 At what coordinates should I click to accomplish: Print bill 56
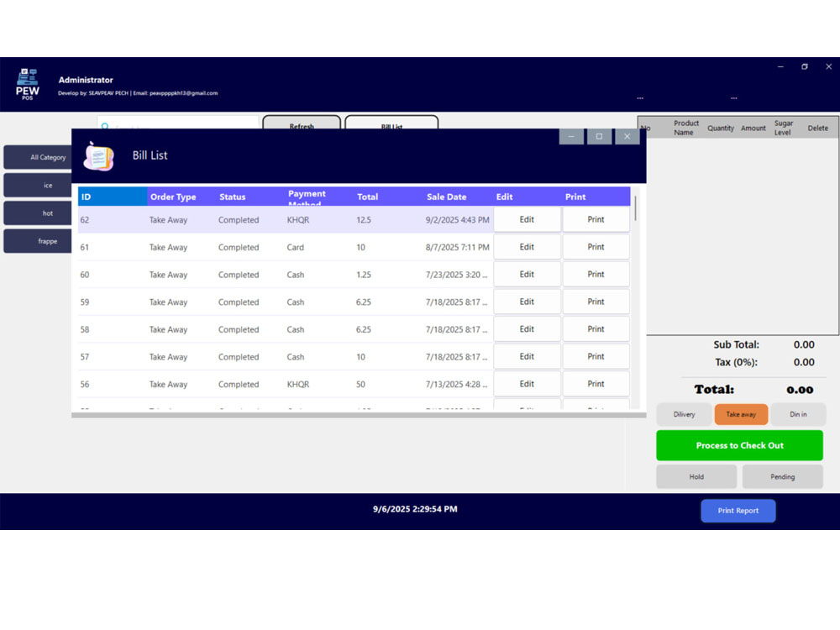[x=596, y=384]
